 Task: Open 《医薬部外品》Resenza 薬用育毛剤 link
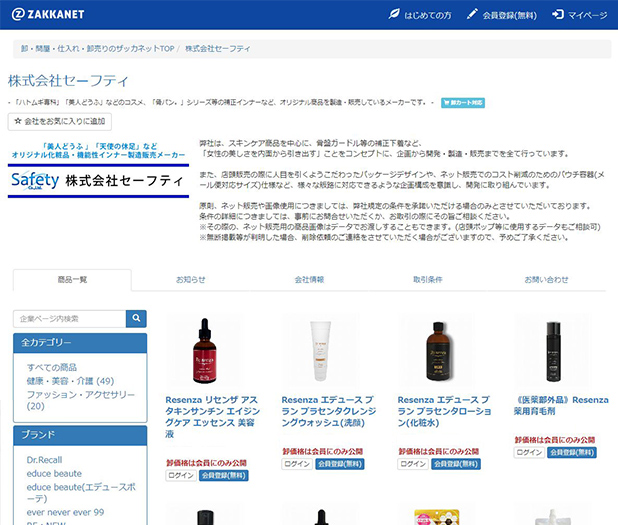click(561, 406)
